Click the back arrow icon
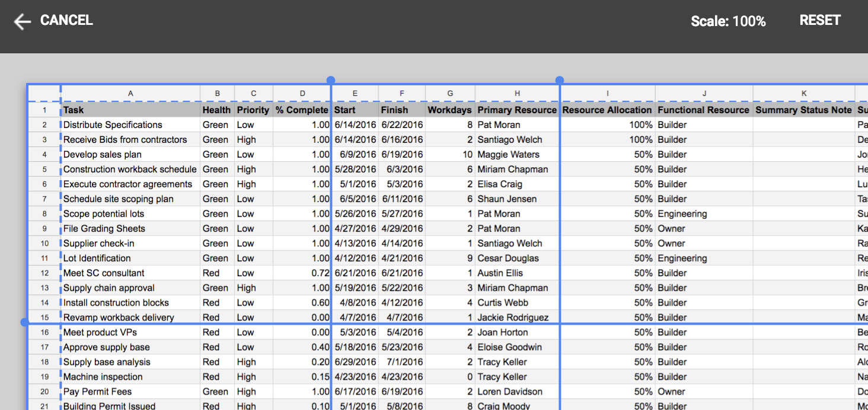 coord(22,22)
